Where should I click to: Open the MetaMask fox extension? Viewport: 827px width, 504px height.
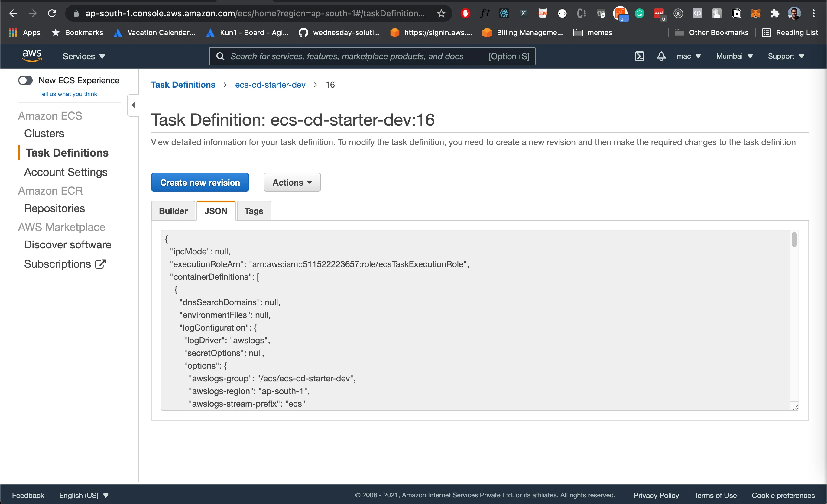[x=755, y=13]
